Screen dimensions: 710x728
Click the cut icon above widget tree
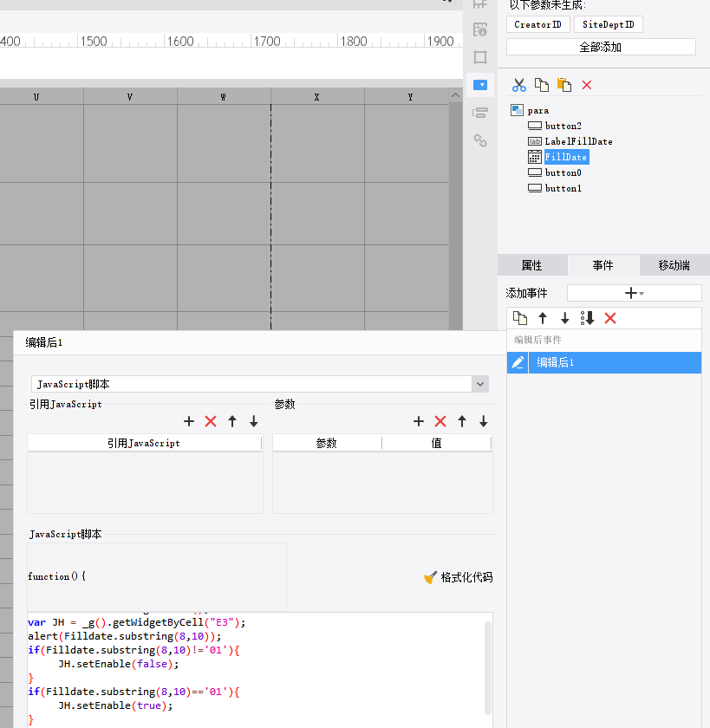(519, 85)
